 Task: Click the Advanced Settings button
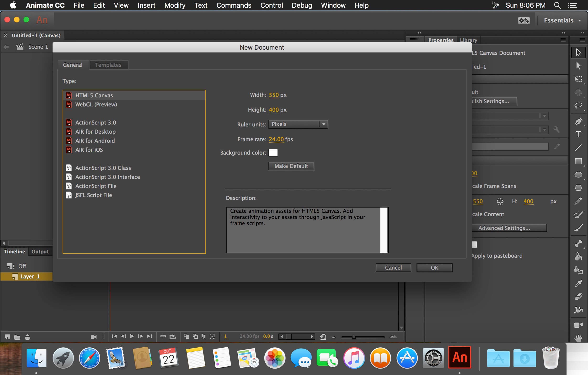pos(509,228)
